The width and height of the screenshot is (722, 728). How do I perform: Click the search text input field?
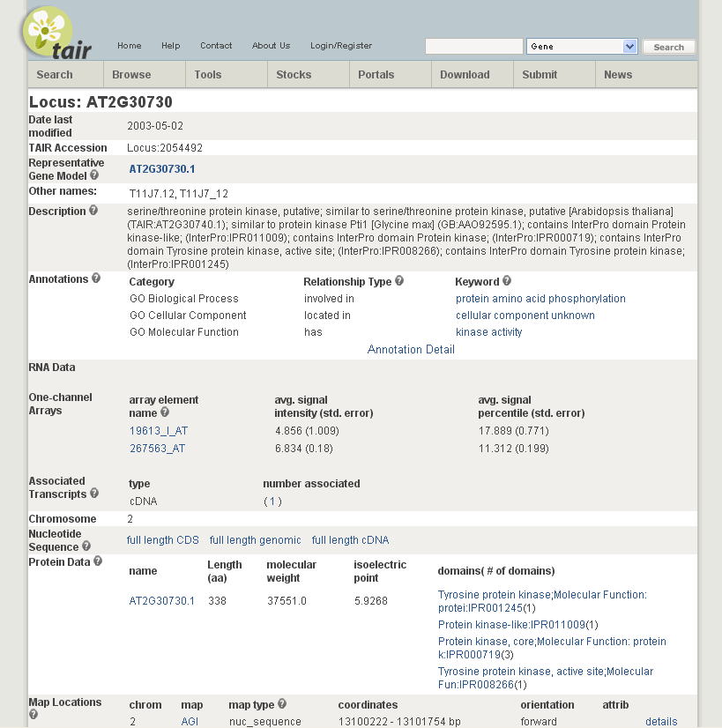tap(474, 47)
